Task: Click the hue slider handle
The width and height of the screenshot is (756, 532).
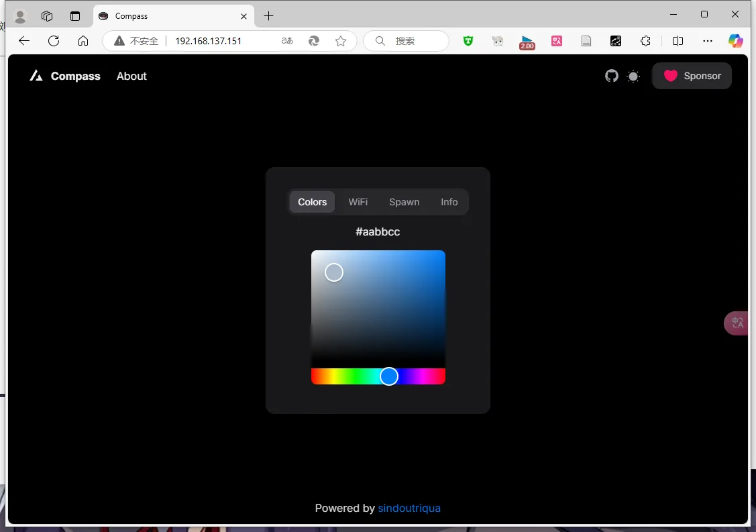Action: point(389,376)
